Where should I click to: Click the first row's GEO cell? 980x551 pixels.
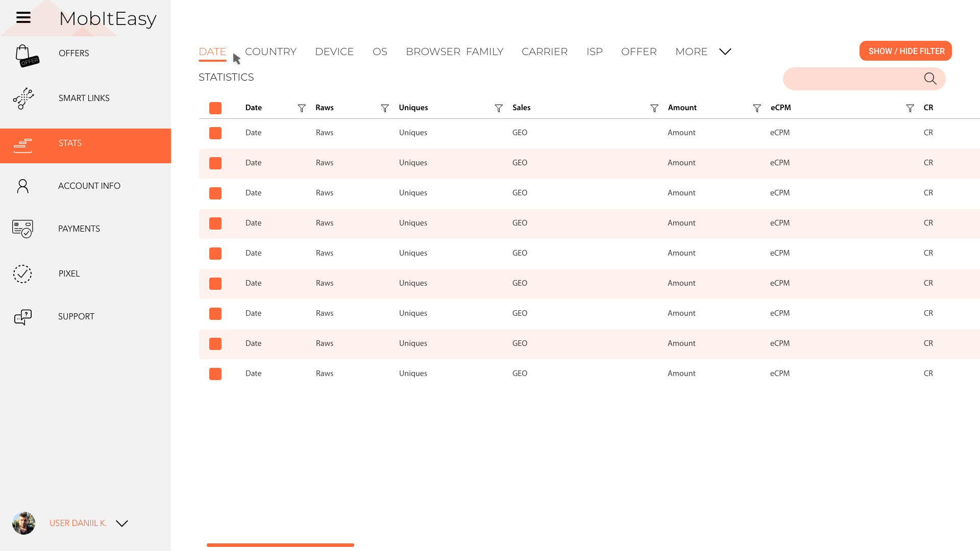(x=520, y=133)
